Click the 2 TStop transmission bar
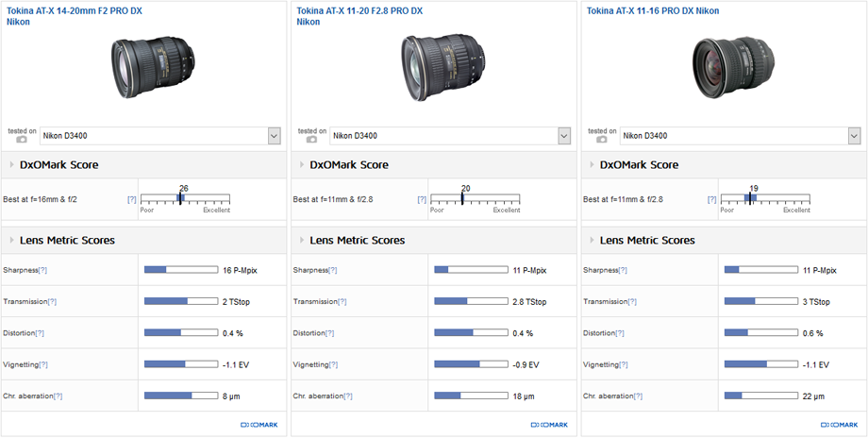Image resolution: width=868 pixels, height=438 pixels. pyautogui.click(x=181, y=301)
